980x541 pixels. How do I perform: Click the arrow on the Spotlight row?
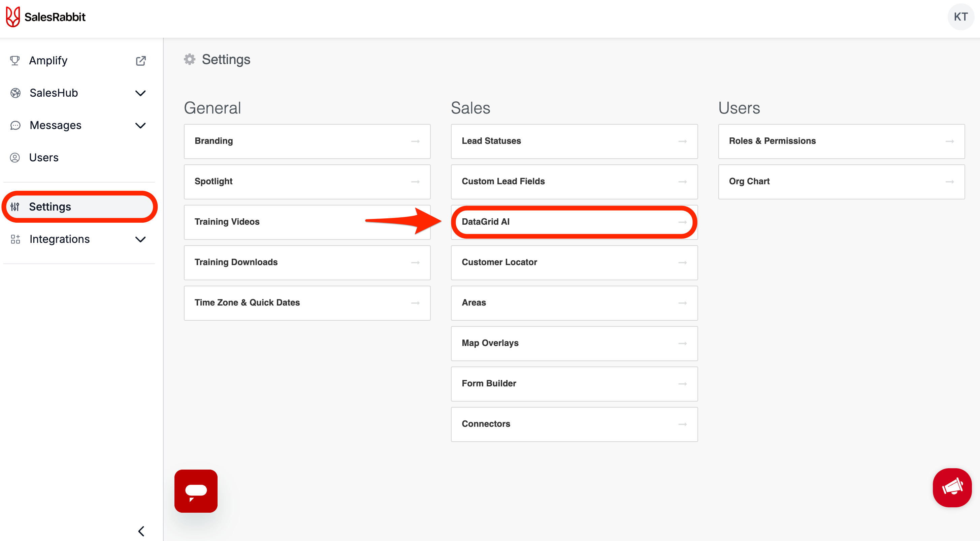point(416,182)
